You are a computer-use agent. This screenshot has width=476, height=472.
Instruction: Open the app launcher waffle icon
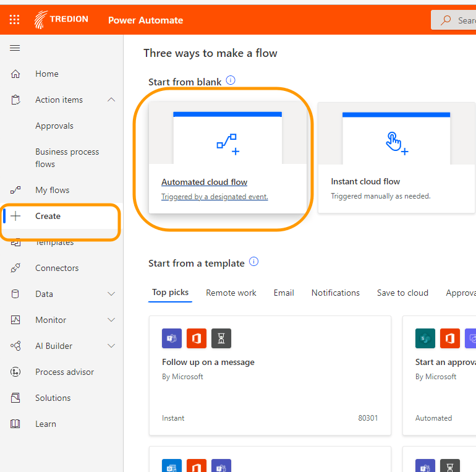pyautogui.click(x=15, y=20)
